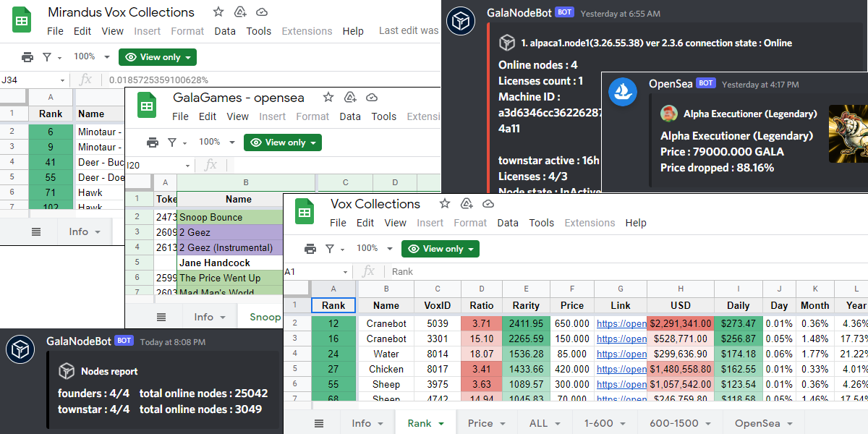This screenshot has height=434, width=868.
Task: Open the zoom dropdown in GalaGames - opensea
Action: tap(216, 142)
